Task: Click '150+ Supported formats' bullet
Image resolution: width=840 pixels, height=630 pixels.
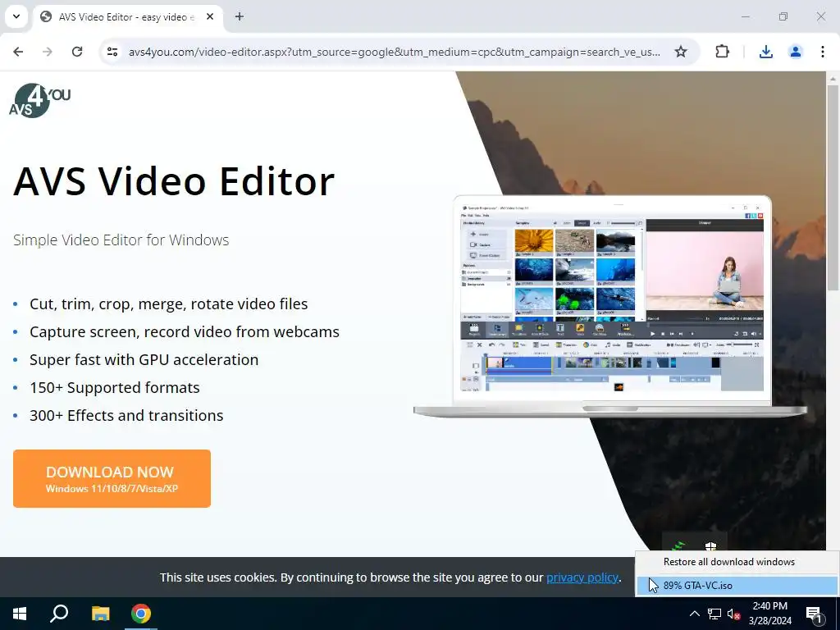Action: tap(115, 387)
